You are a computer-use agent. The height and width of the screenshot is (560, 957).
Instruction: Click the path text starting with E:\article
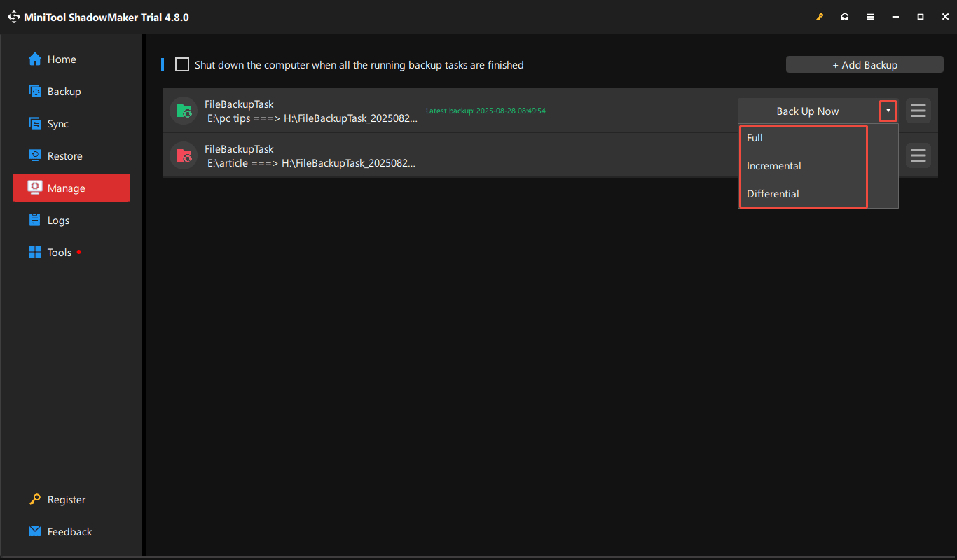(311, 163)
